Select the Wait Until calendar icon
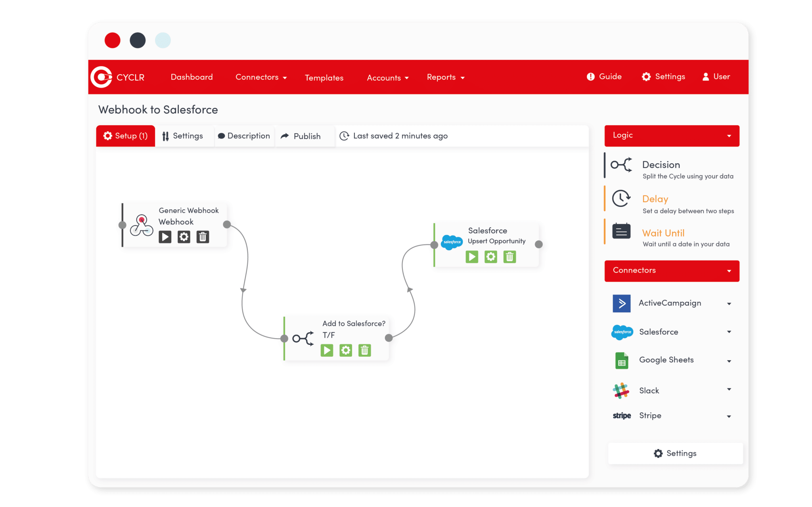 (621, 231)
